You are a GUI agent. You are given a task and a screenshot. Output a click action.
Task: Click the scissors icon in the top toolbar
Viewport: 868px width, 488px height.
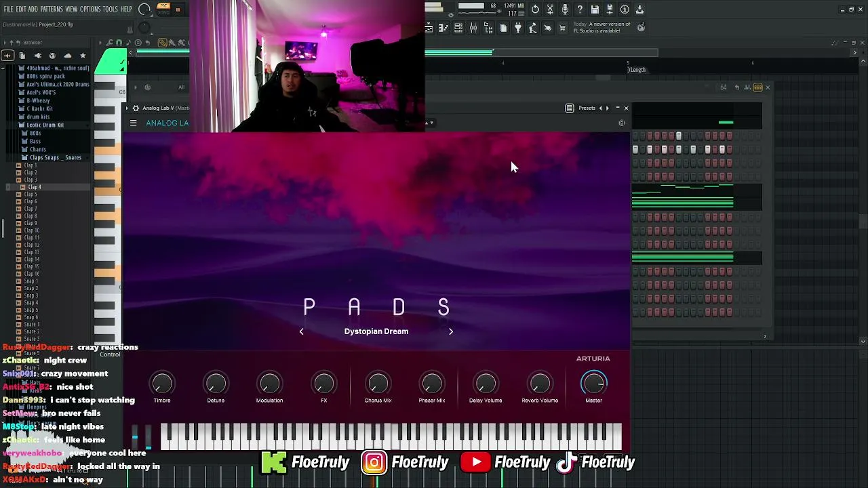(550, 9)
